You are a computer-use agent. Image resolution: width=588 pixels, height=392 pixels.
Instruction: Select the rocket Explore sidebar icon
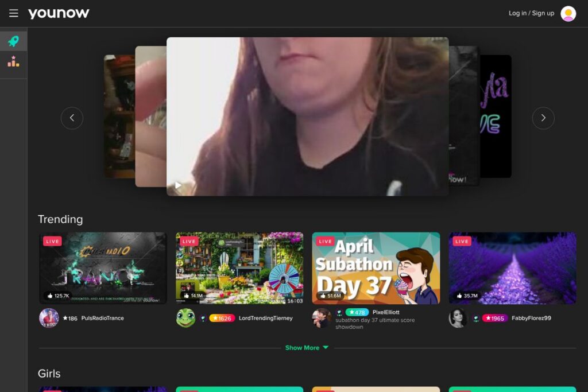(13, 41)
